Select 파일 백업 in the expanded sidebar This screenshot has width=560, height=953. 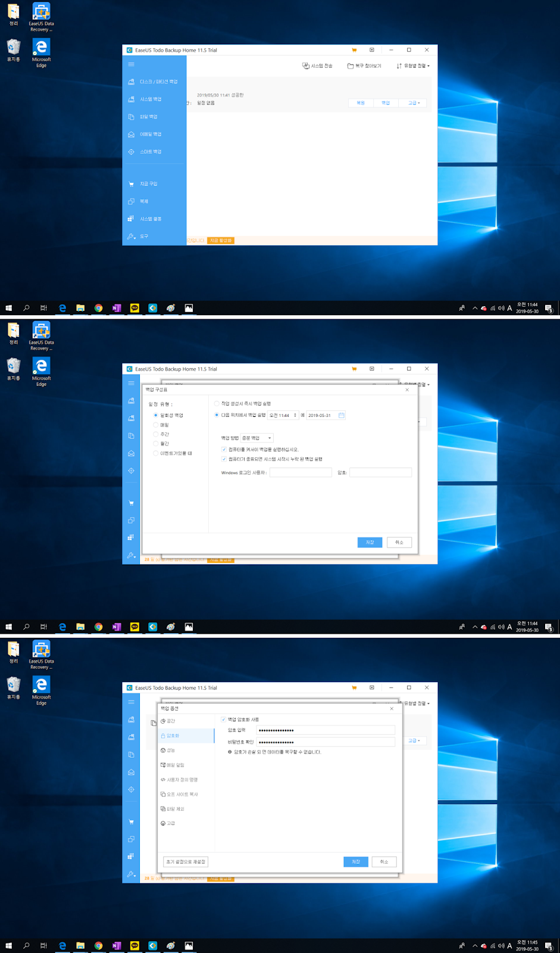[x=143, y=117]
